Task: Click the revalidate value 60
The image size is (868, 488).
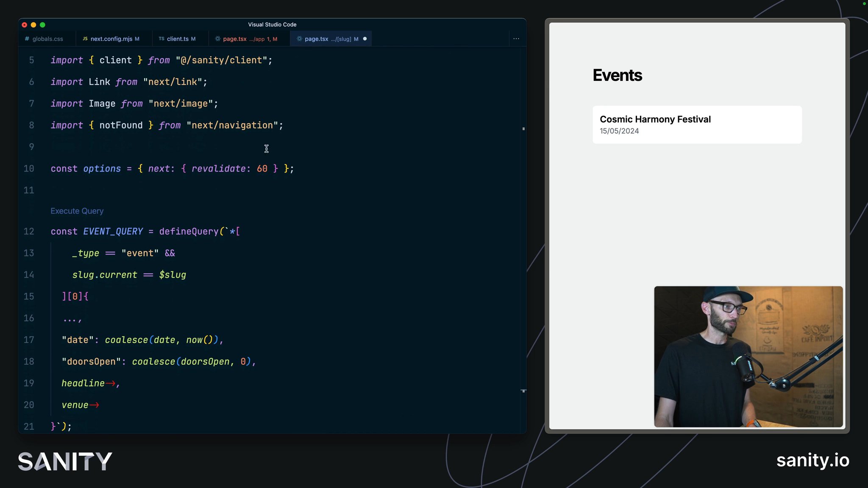Action: point(262,169)
